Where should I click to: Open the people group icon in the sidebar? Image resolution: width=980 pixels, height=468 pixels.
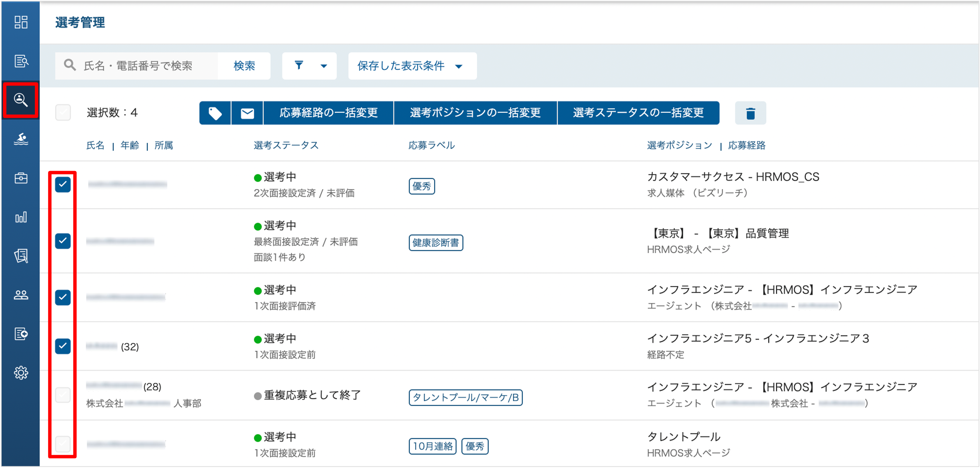click(x=21, y=295)
